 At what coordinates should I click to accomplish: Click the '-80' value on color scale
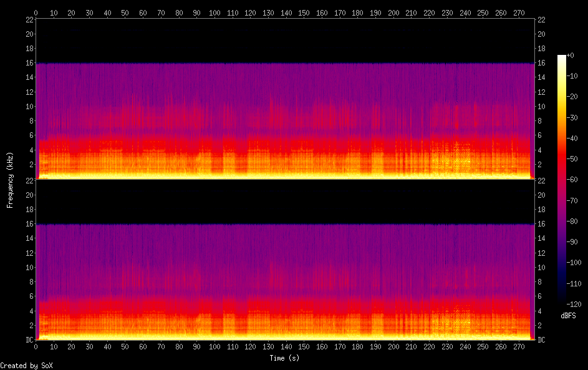coord(572,221)
